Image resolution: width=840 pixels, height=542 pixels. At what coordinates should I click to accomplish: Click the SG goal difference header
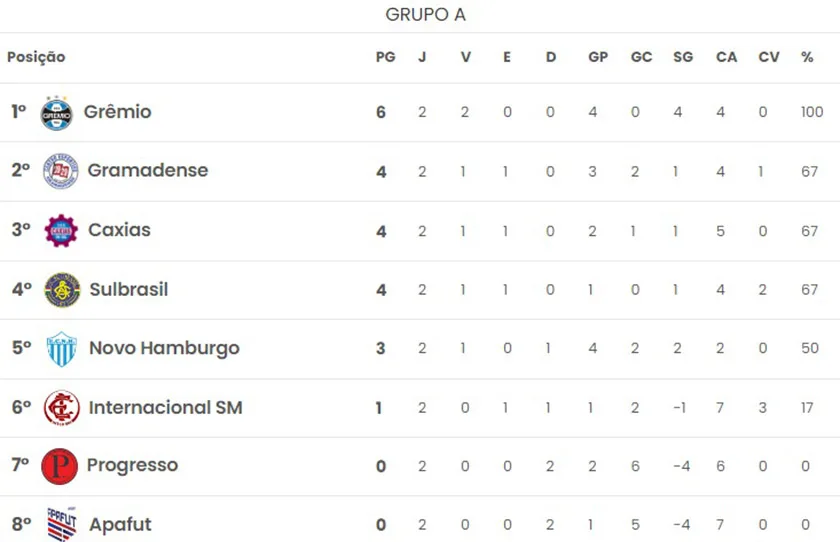pos(683,58)
